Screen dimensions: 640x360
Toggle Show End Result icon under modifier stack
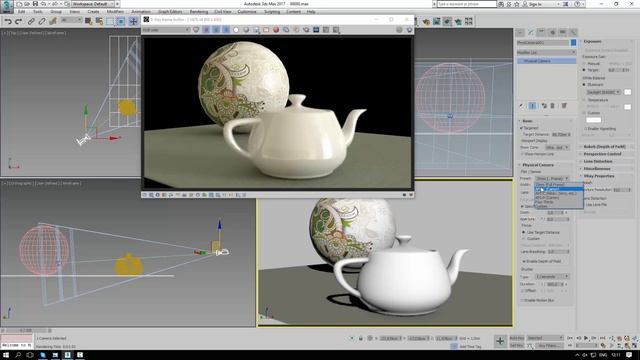532,106
